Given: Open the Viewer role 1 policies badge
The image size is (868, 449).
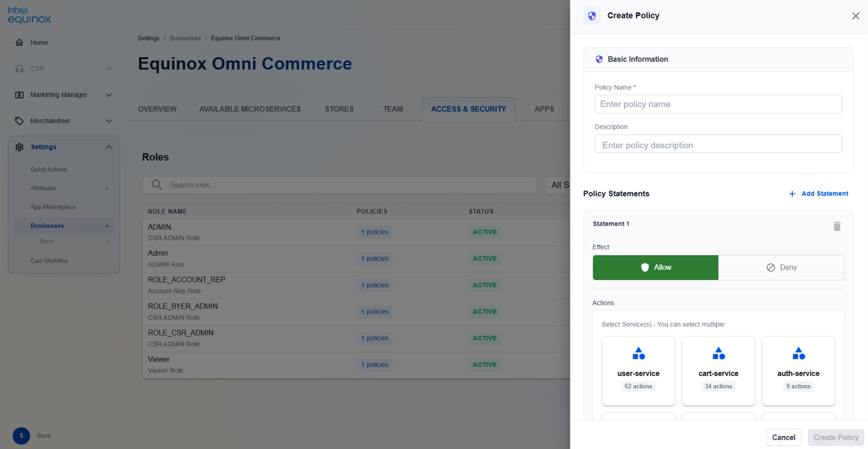Looking at the screenshot, I should 375,365.
